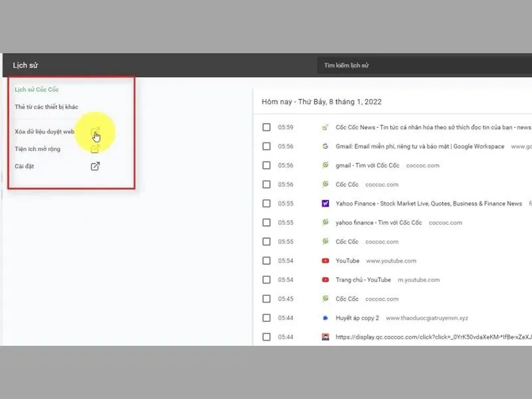
Task: Open Cài đặt from sidebar
Action: point(24,166)
